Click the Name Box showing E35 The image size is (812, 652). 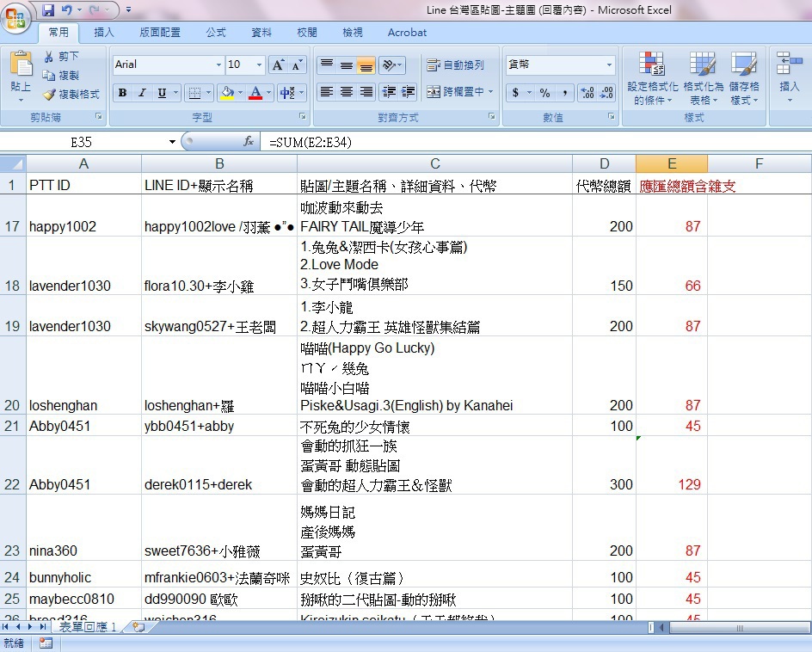tap(82, 142)
